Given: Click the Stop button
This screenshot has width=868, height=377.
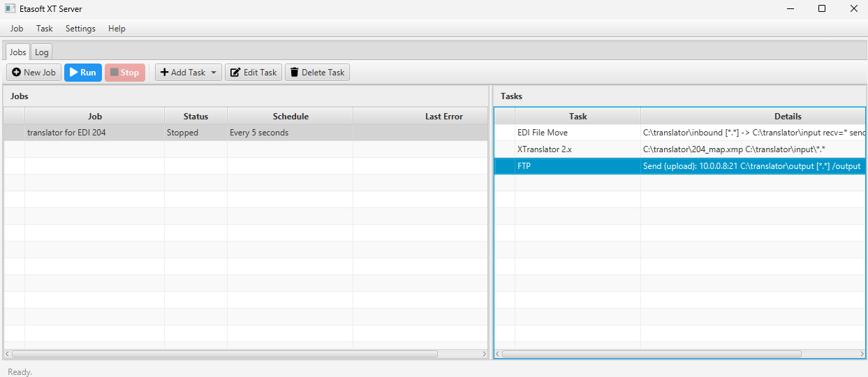Looking at the screenshot, I should pyautogui.click(x=125, y=73).
